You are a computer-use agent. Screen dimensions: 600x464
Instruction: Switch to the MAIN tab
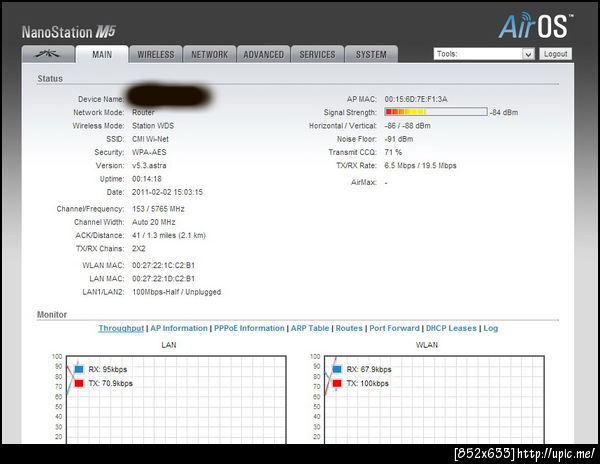(x=102, y=54)
